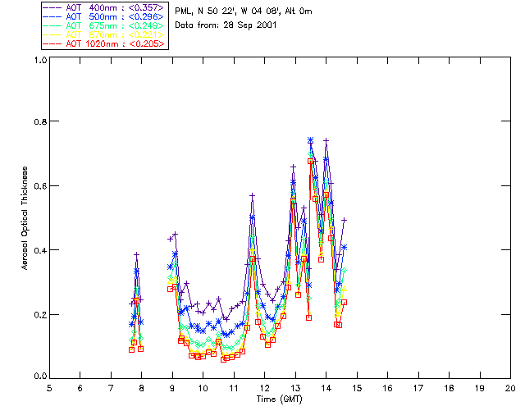Click the x-axis label 8
This screenshot has height=420, width=525.
coord(142,388)
